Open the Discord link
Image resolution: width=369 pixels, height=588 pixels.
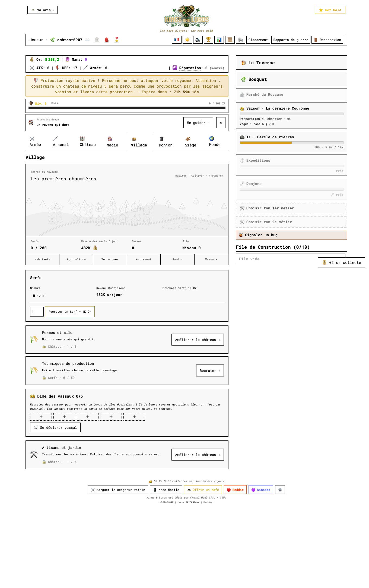tap(261, 490)
